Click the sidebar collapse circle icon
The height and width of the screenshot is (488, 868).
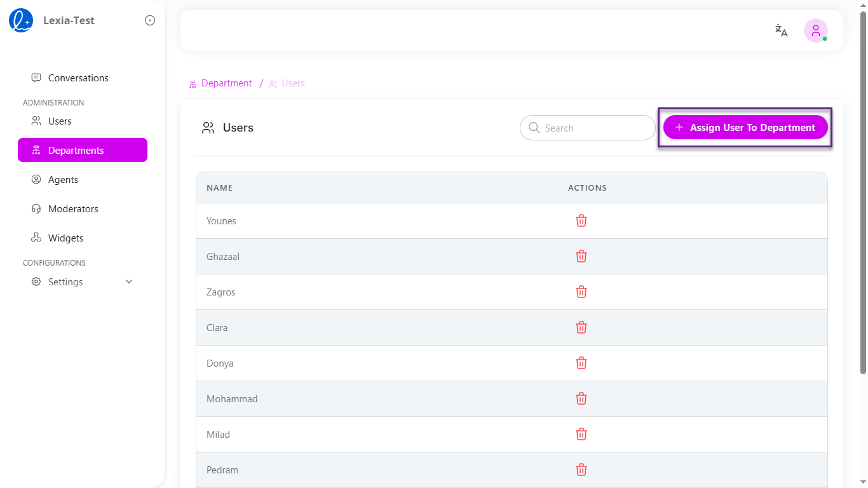pyautogui.click(x=149, y=20)
